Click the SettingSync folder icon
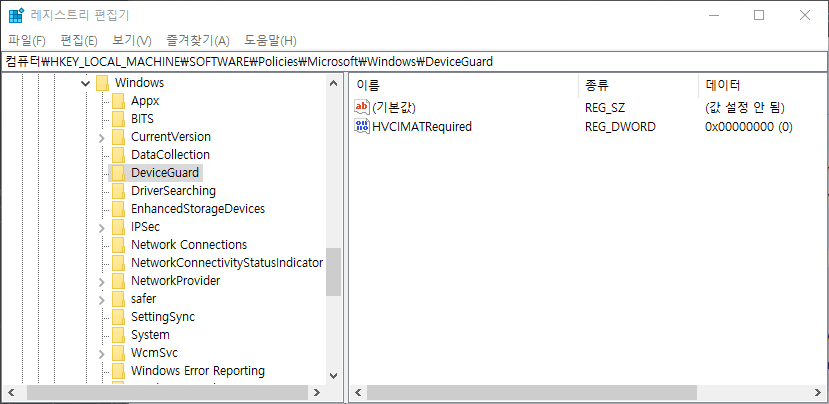Viewport: 829px width, 404px height. pyautogui.click(x=118, y=316)
